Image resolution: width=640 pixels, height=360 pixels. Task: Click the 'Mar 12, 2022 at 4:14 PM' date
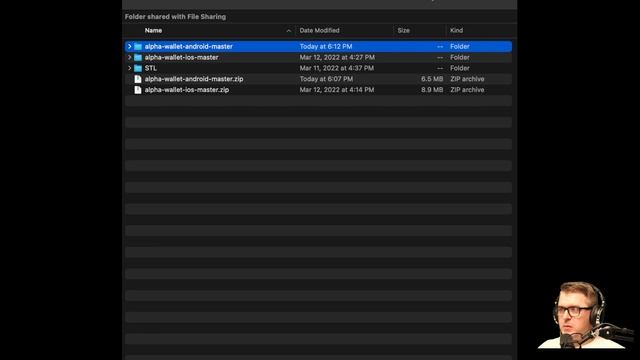click(337, 90)
